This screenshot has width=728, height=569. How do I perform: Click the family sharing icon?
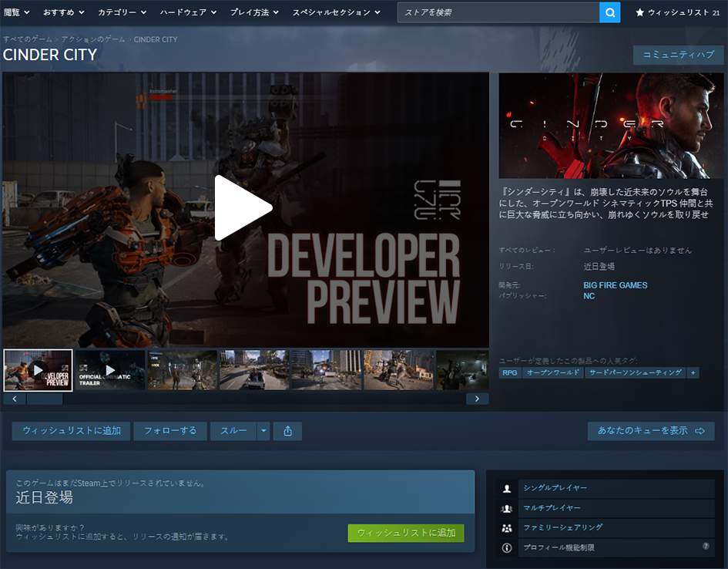coord(507,528)
